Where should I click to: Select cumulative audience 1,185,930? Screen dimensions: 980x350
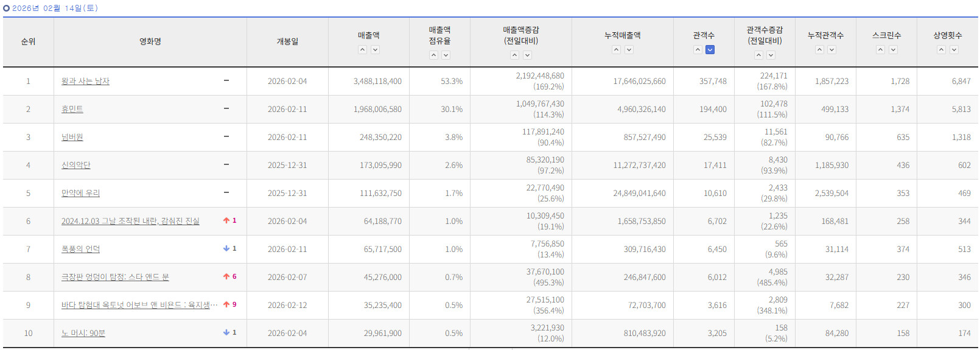pyautogui.click(x=831, y=165)
